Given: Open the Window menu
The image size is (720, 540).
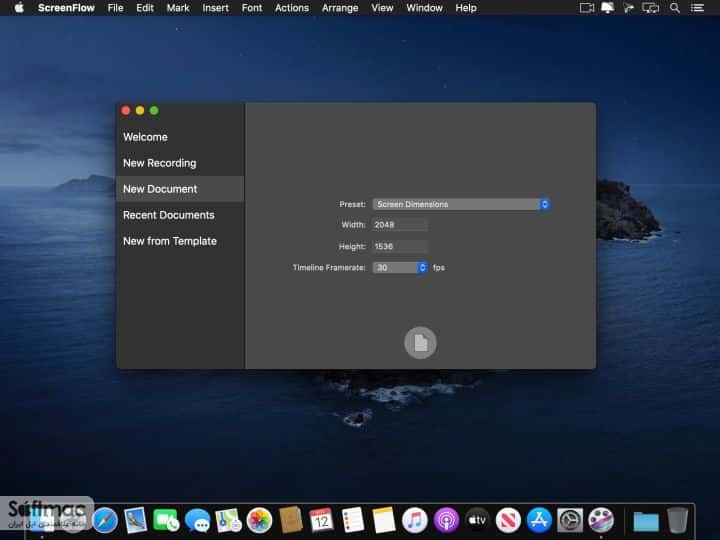Looking at the screenshot, I should pos(424,8).
